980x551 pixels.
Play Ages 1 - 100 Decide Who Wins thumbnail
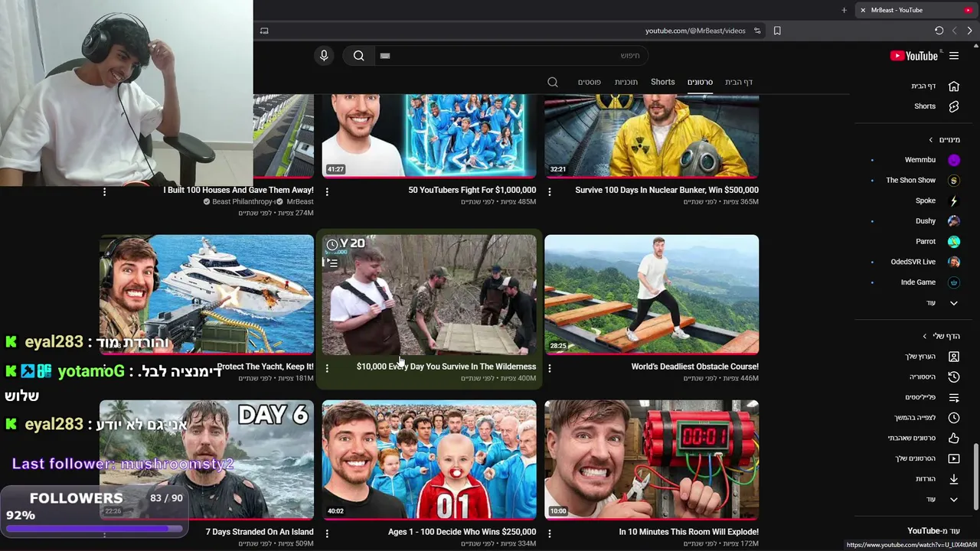pyautogui.click(x=429, y=460)
